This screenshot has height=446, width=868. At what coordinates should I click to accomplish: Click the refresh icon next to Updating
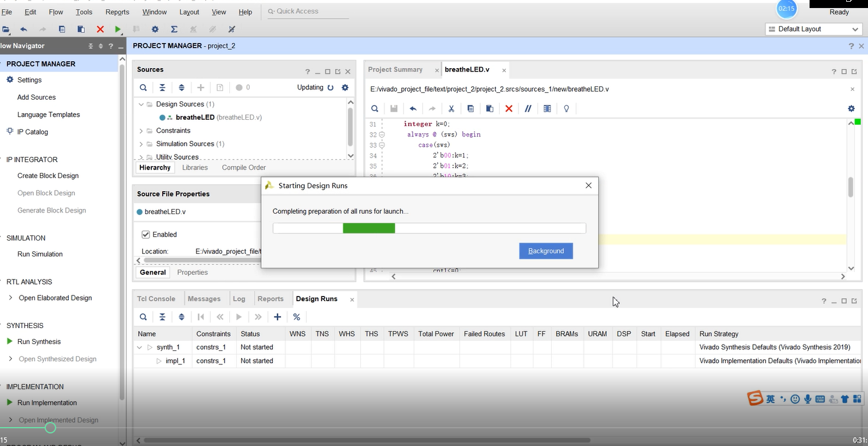(330, 88)
